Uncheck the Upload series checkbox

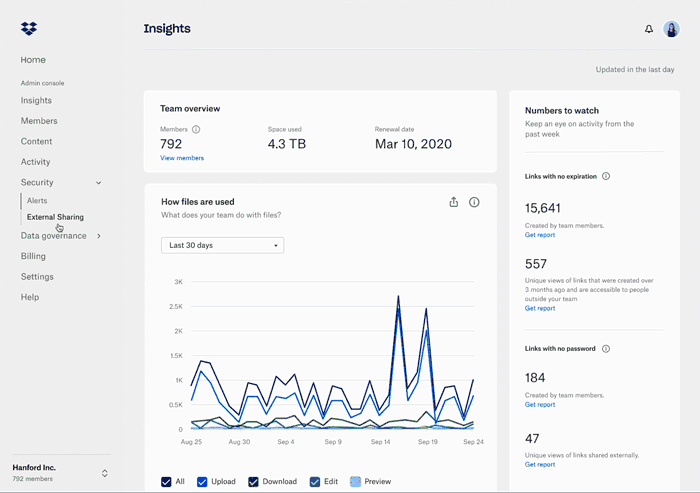(x=202, y=482)
